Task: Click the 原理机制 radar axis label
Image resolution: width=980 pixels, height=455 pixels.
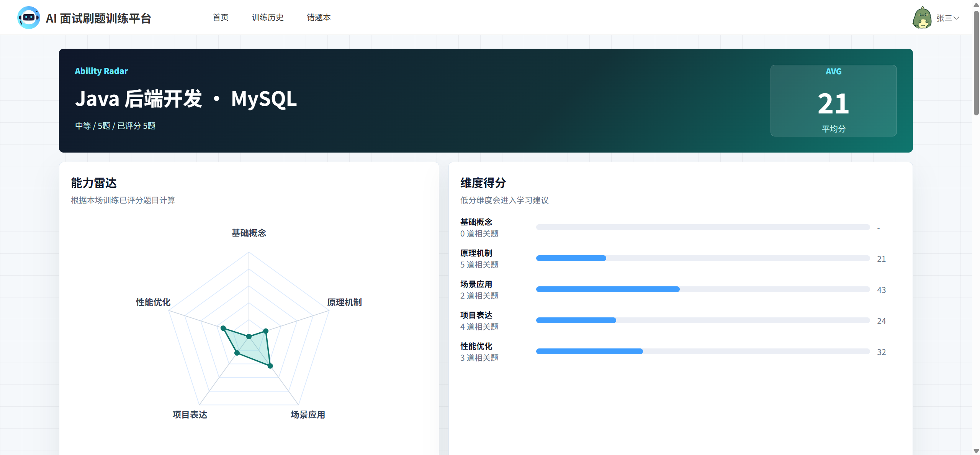Action: [x=344, y=302]
